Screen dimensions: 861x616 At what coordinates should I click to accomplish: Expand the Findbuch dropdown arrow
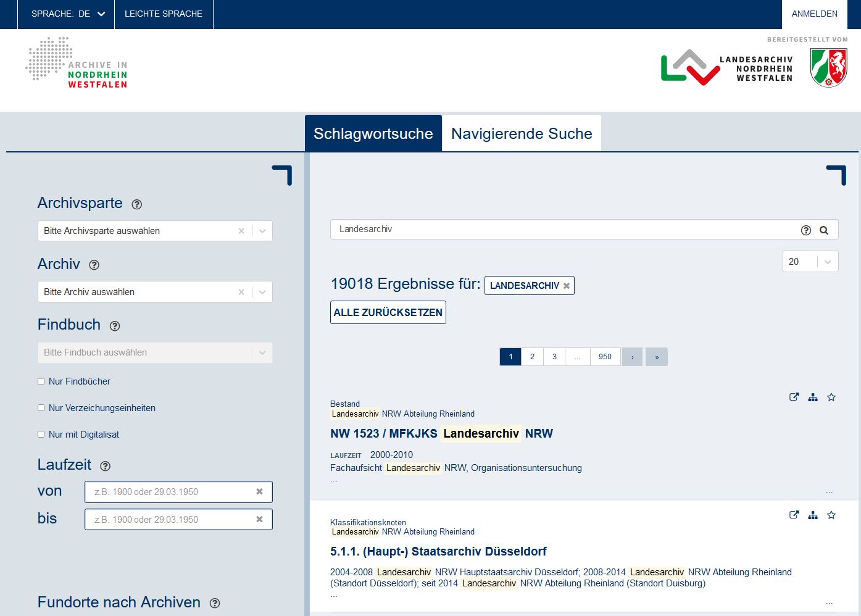pos(262,352)
